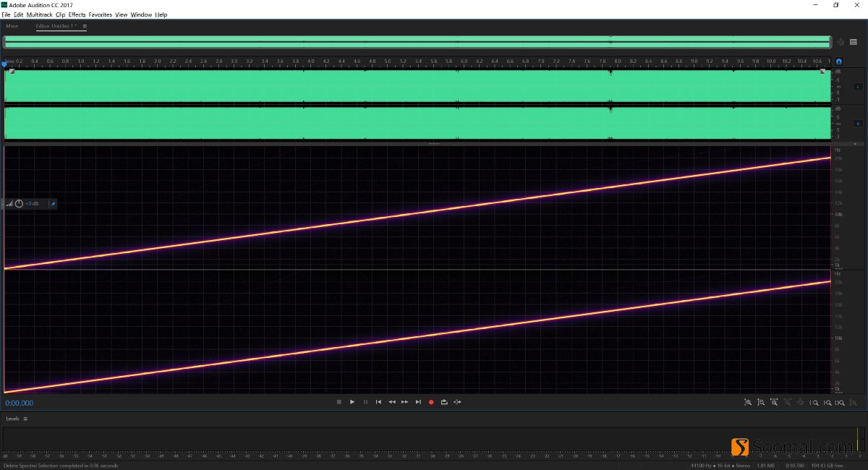Image resolution: width=868 pixels, height=470 pixels.
Task: Toggle the Right channel indicator
Action: click(858, 124)
